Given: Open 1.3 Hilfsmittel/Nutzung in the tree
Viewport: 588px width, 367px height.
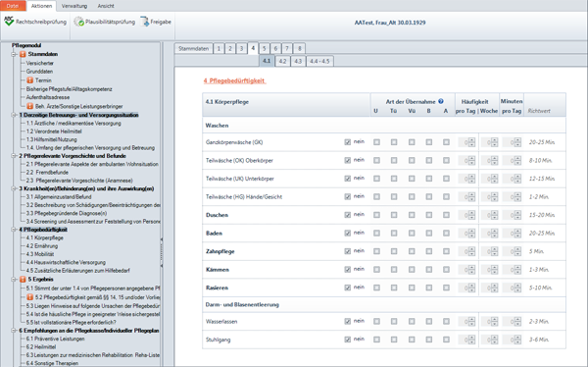Looking at the screenshot, I should click(x=52, y=139).
